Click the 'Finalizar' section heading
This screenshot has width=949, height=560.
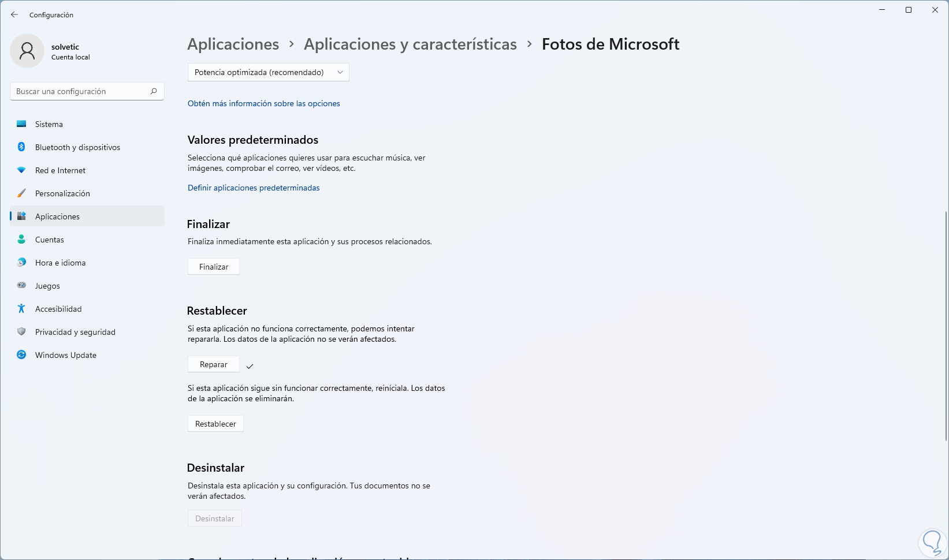[209, 224]
